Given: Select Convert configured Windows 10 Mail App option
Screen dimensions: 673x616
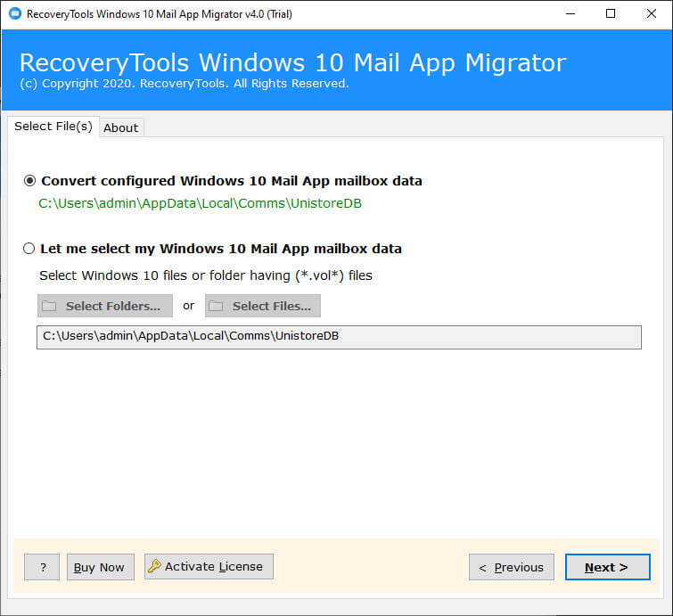Looking at the screenshot, I should click(30, 180).
